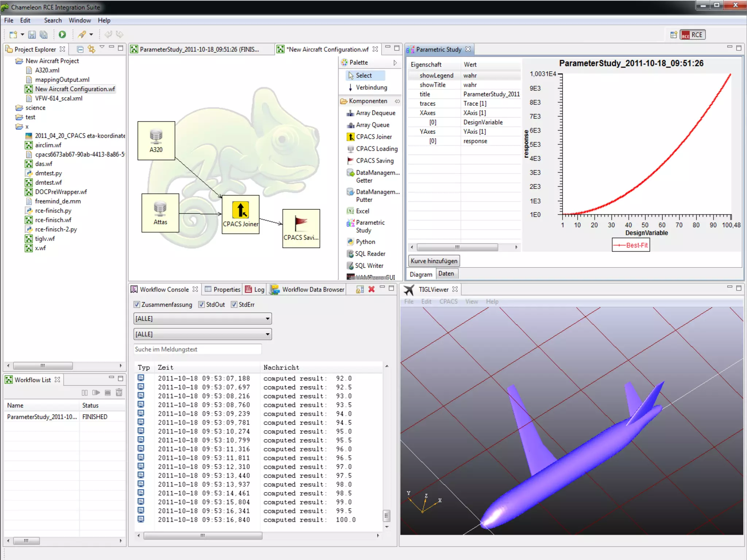Click the Attas node on canvas
Viewport: 747px width, 560px height.
160,213
